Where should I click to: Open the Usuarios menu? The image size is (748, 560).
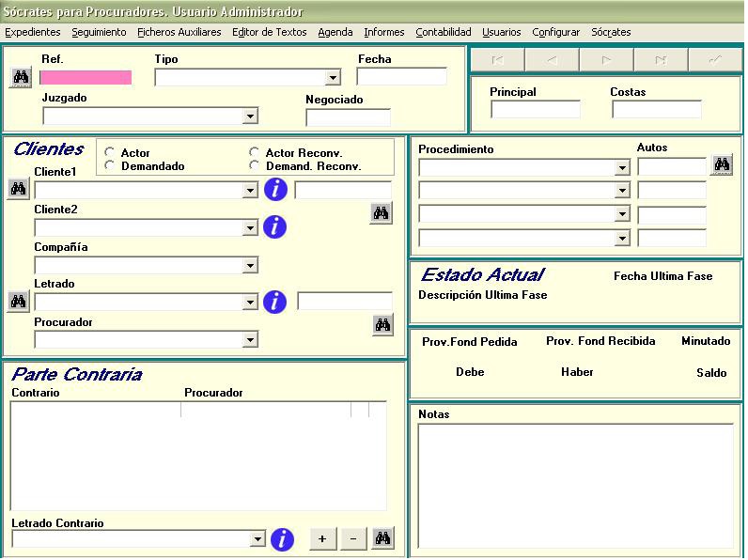[x=502, y=32]
